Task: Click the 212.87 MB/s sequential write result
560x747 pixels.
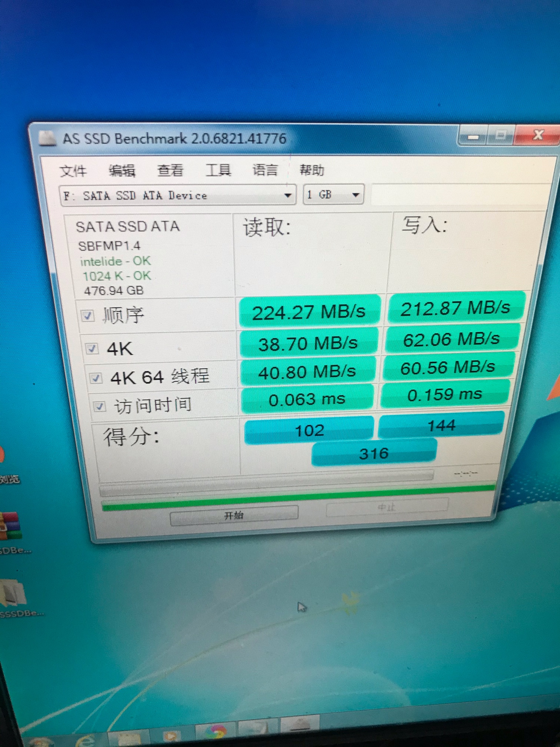Action: pyautogui.click(x=456, y=308)
